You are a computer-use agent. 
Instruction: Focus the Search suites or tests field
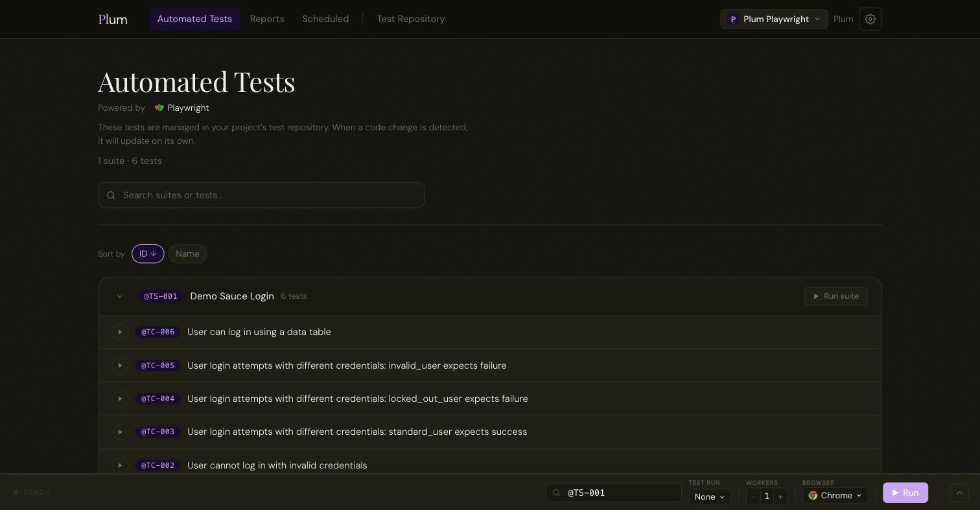261,195
